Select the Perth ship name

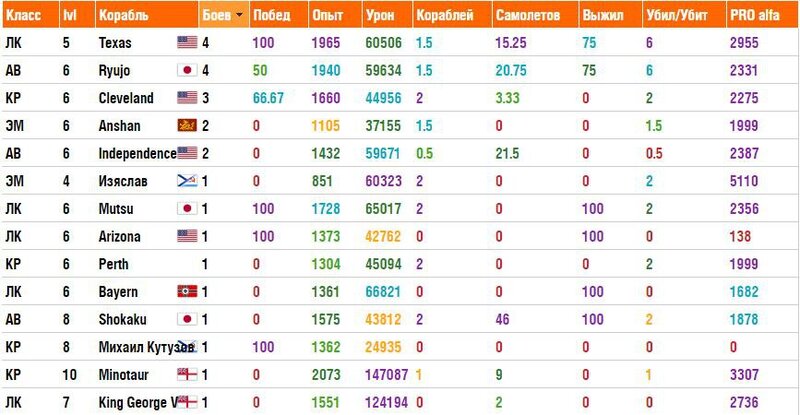pos(113,263)
